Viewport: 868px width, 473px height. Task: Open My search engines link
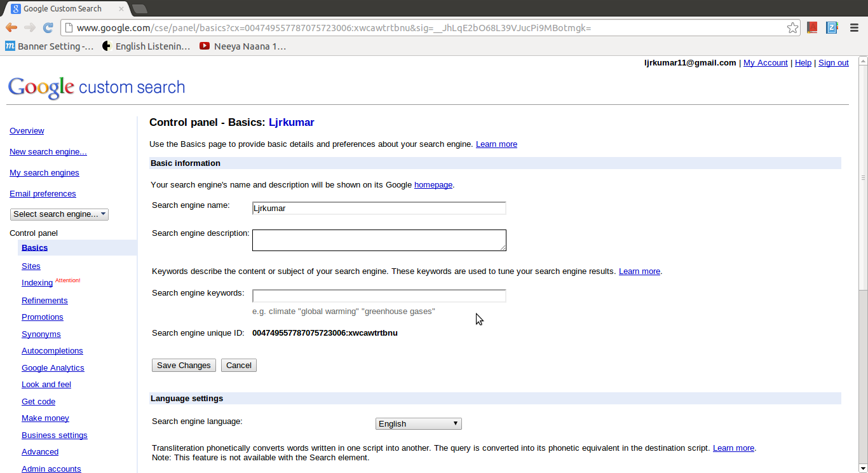click(44, 173)
